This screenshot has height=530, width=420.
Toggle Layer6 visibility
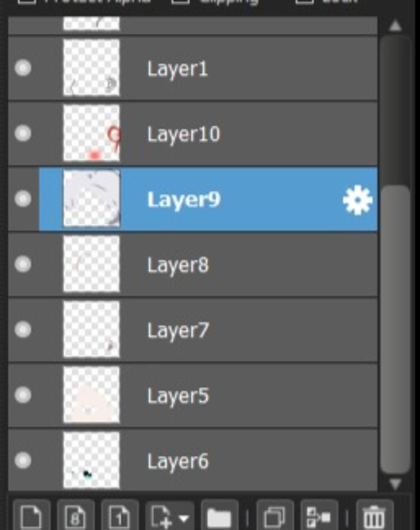(23, 460)
